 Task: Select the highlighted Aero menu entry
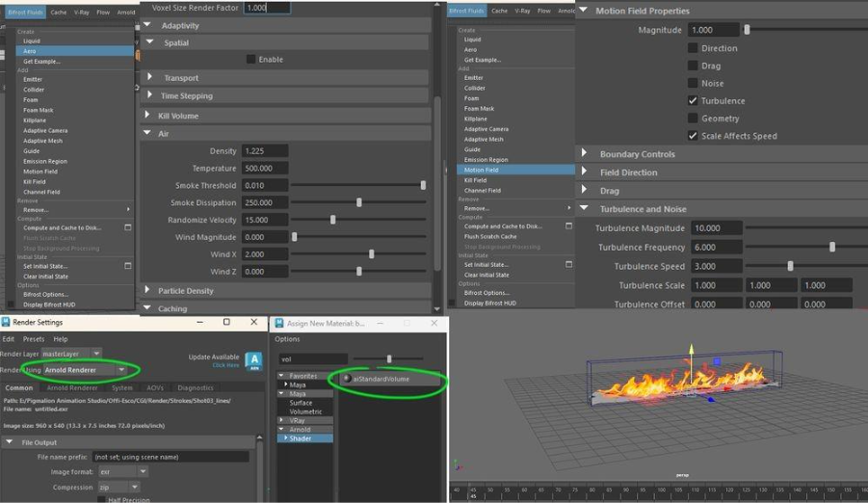click(76, 51)
